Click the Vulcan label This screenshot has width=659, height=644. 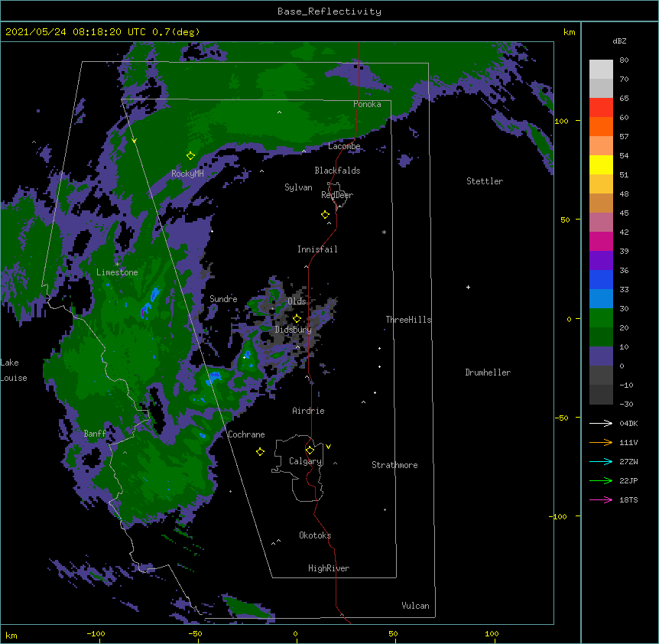[x=415, y=606]
